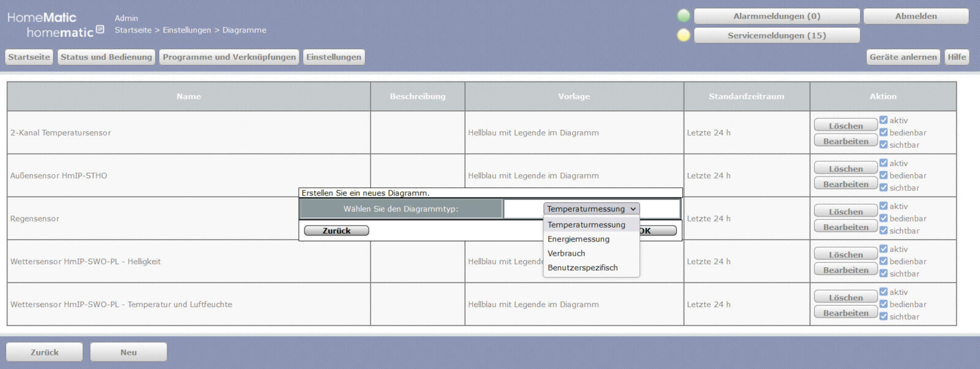
Task: Click the green alarm status indicator
Action: coord(684,16)
